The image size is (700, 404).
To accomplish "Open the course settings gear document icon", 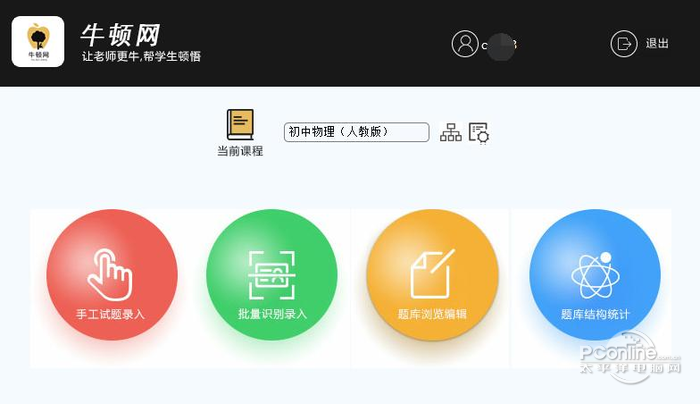I will (479, 133).
